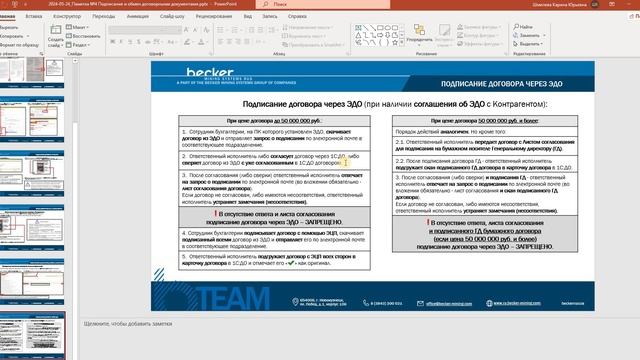The height and width of the screenshot is (360, 640).
Task: Expand the full shapes gallery
Action: point(402,42)
